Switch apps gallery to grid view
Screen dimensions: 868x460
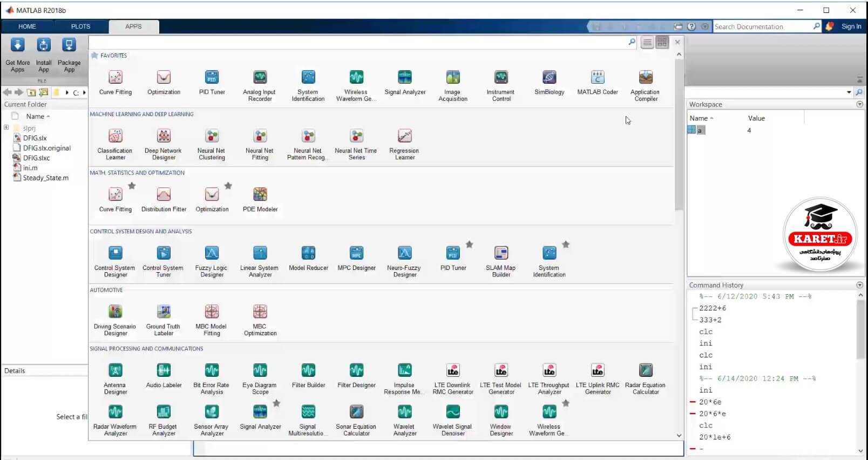pyautogui.click(x=662, y=42)
